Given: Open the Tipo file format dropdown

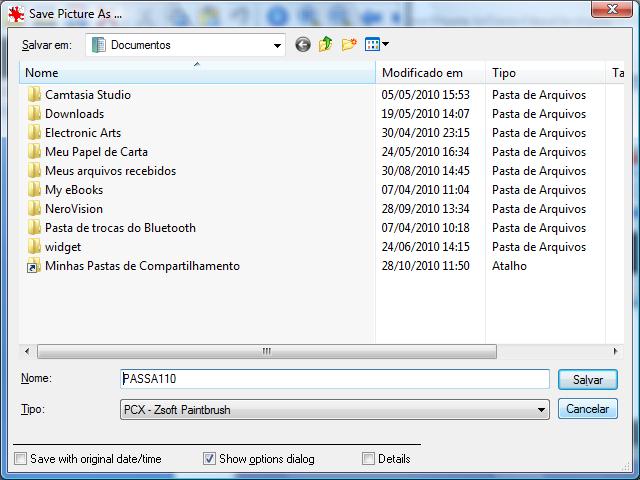Looking at the screenshot, I should coord(541,409).
